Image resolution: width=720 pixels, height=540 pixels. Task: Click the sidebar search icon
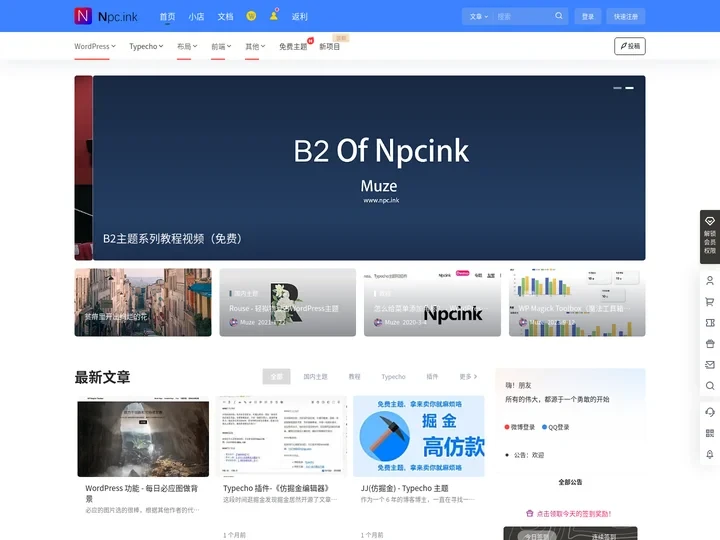click(x=710, y=386)
